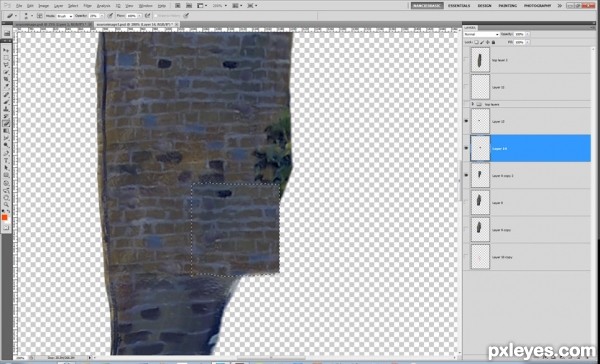The width and height of the screenshot is (600, 364).
Task: Show the Layer 9 copy layer
Action: point(466,230)
